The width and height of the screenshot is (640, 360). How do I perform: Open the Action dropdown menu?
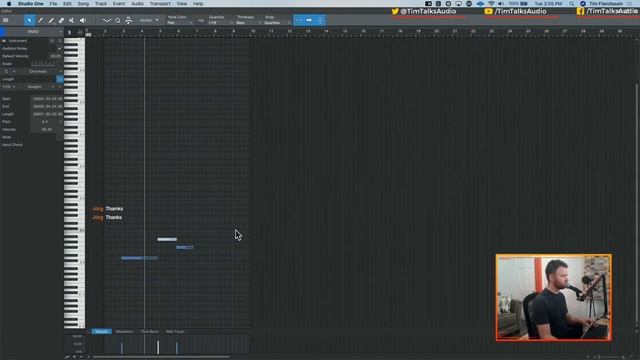click(x=149, y=20)
